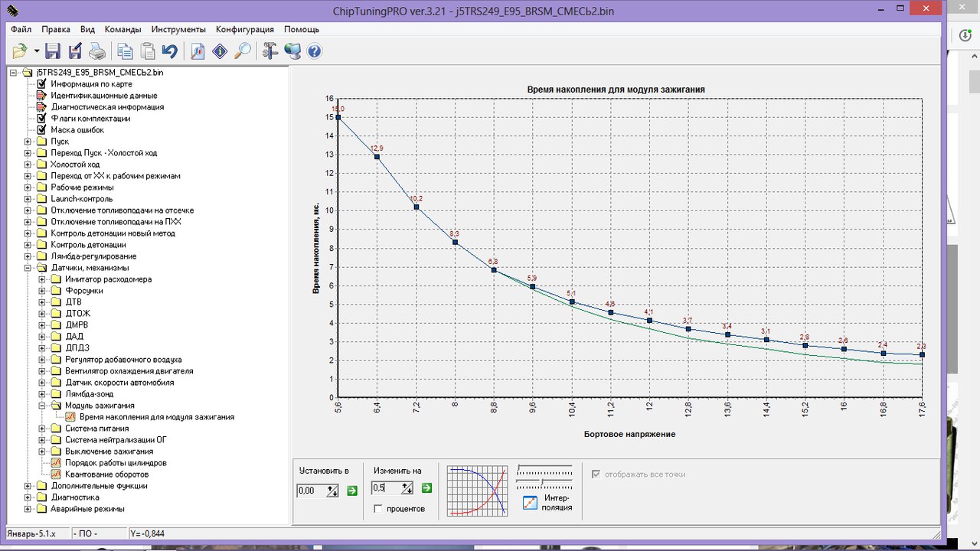Image resolution: width=980 pixels, height=551 pixels.
Task: Toggle the 'процентов' checkbox
Action: tap(378, 508)
